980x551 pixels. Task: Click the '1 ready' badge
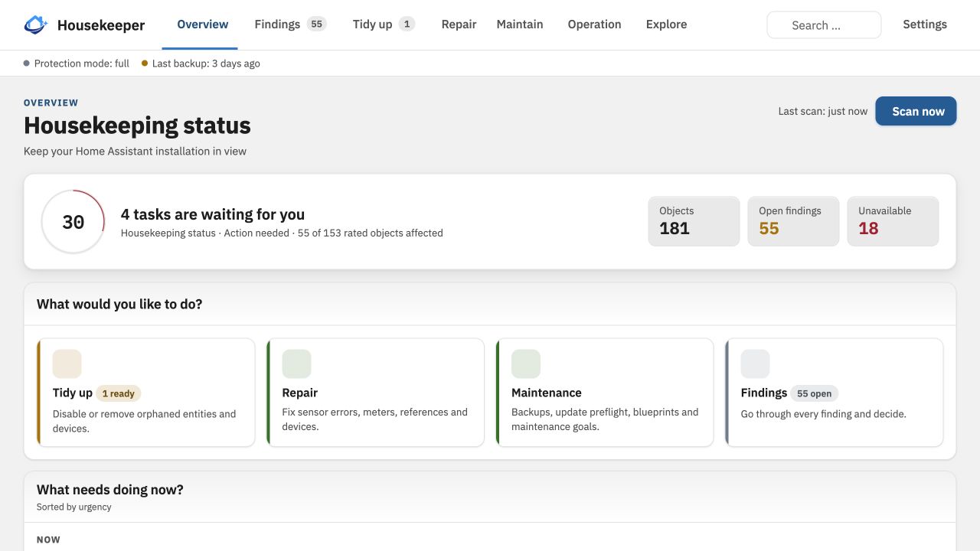pos(119,393)
